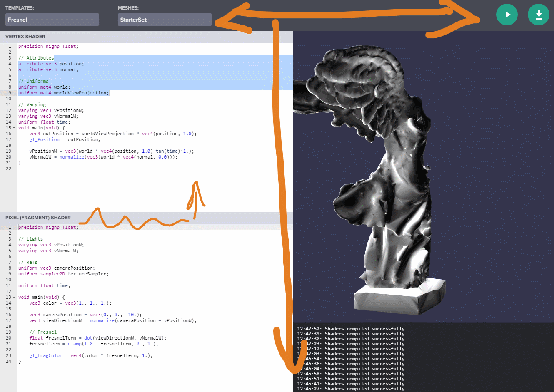Open the Fresnel templates dropdown
This screenshot has height=392, width=554.
tap(52, 20)
